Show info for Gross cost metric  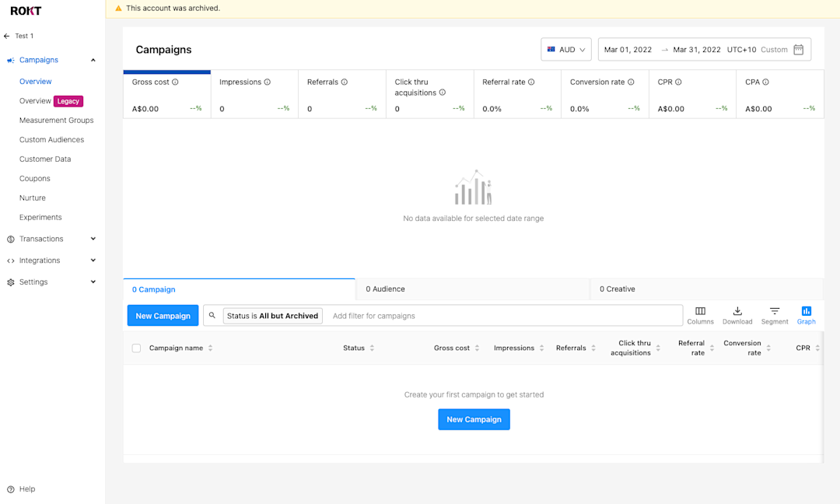[x=175, y=82]
